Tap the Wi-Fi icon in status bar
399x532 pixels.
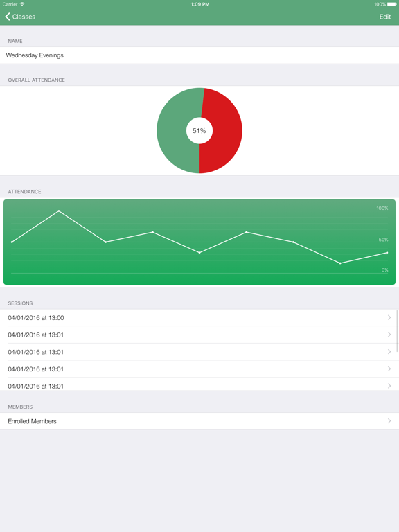[x=22, y=4]
